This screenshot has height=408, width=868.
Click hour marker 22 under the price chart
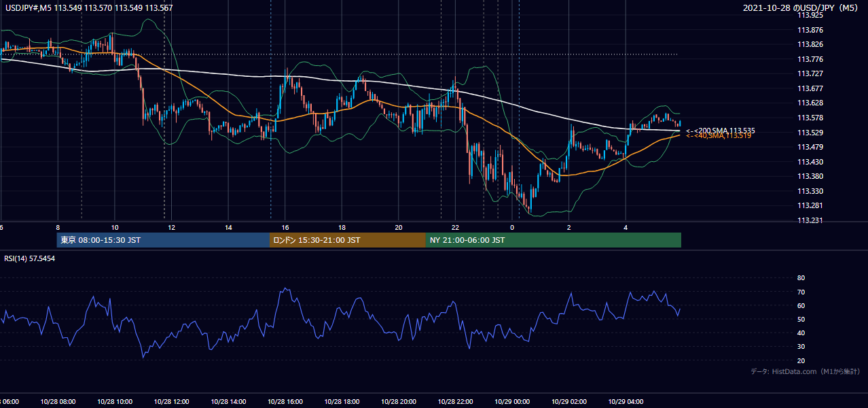tap(455, 228)
